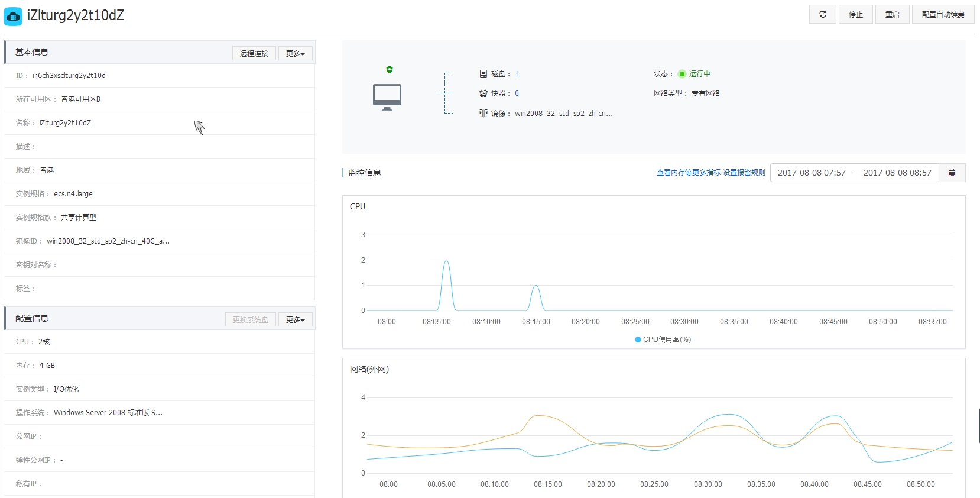Open the 设置报警规则 link
980x498 pixels.
[744, 173]
